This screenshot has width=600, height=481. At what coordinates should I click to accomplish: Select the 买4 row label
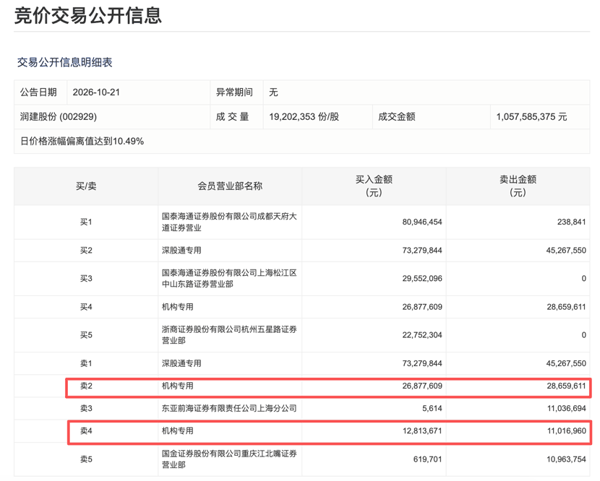[86, 307]
